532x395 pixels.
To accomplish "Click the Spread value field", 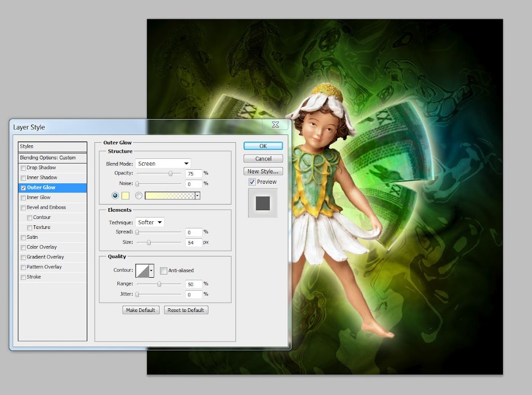I will (194, 232).
